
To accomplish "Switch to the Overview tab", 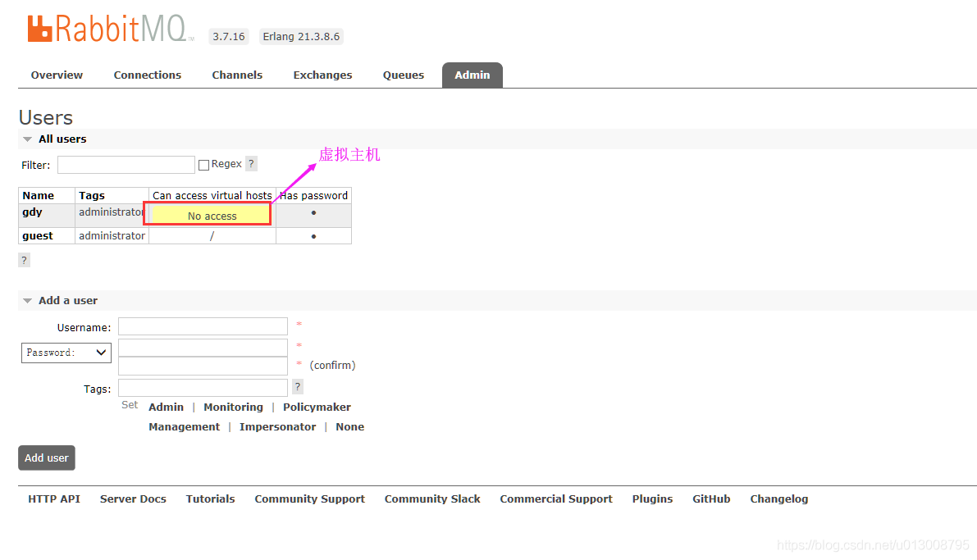I will point(57,75).
